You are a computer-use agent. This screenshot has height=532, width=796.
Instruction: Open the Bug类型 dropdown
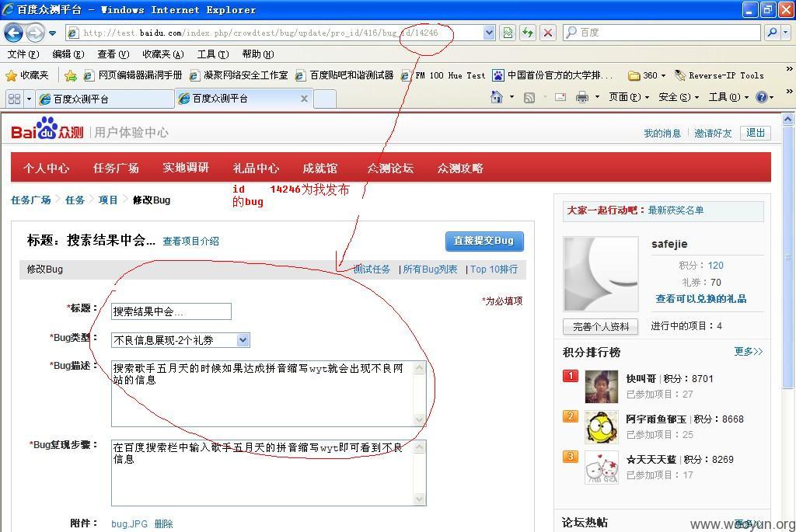coord(180,340)
